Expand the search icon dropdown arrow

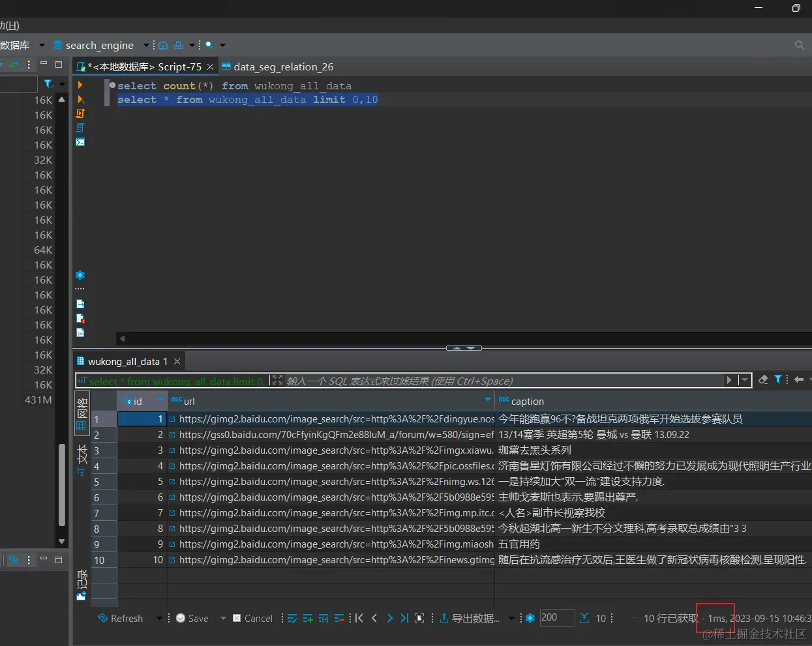click(x=222, y=45)
